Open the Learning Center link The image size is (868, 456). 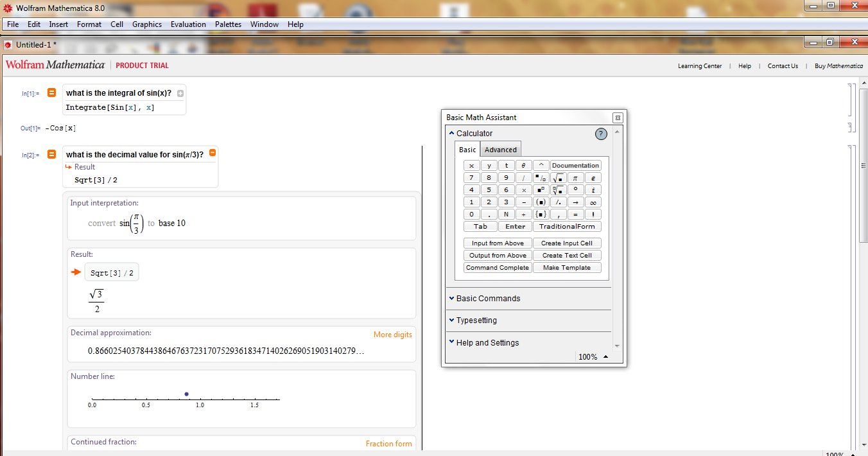coord(700,66)
